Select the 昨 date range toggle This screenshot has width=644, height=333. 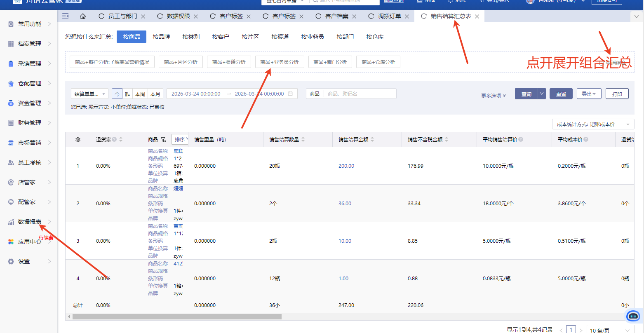pyautogui.click(x=127, y=94)
